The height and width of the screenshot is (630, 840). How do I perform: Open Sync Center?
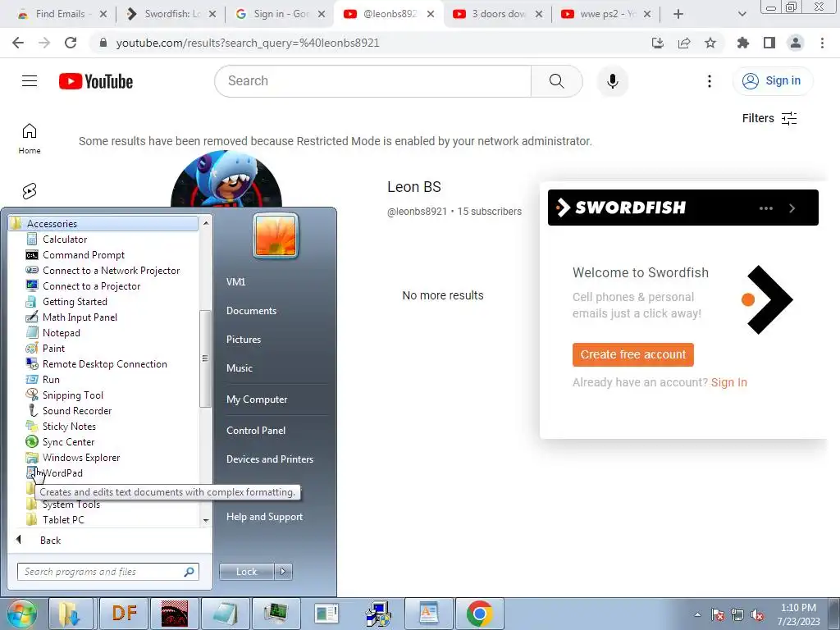(68, 441)
